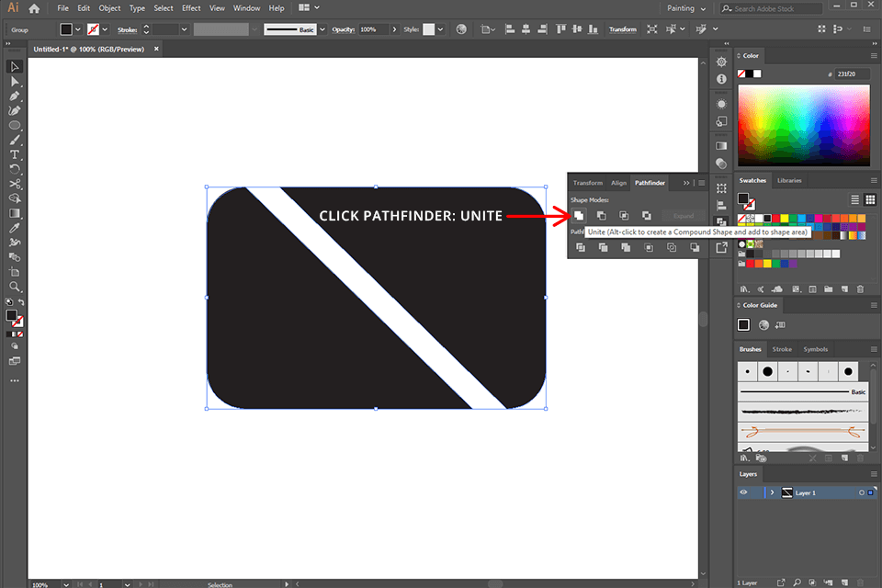
Task: Select the Type tool
Action: (x=14, y=154)
